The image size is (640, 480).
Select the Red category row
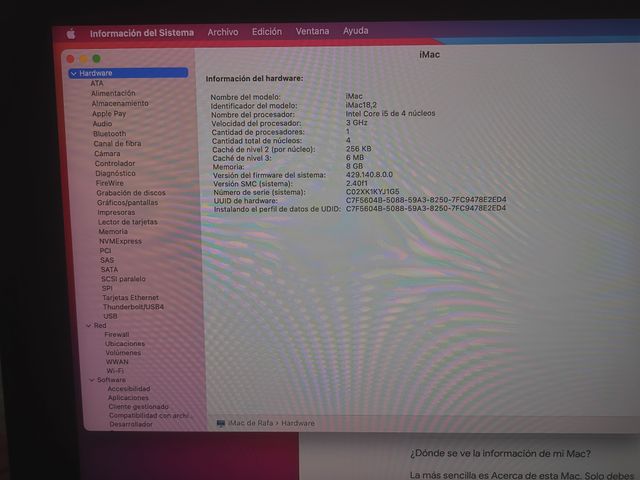click(x=100, y=325)
